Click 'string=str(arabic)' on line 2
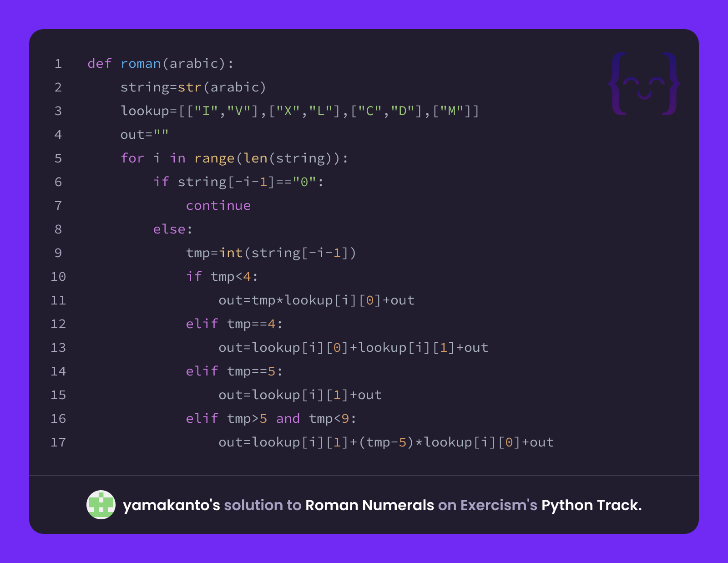 pyautogui.click(x=193, y=87)
